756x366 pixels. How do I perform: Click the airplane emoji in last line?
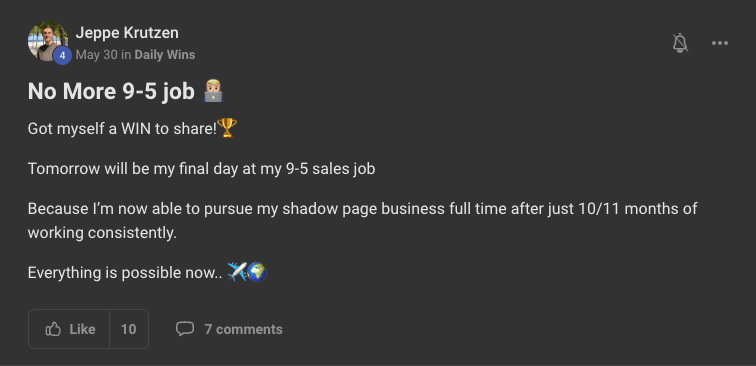(237, 272)
